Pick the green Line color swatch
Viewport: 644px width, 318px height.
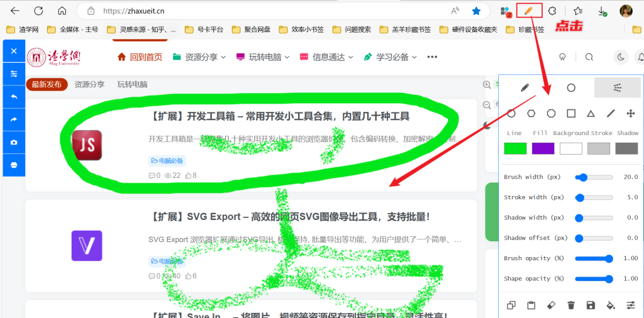(x=515, y=148)
